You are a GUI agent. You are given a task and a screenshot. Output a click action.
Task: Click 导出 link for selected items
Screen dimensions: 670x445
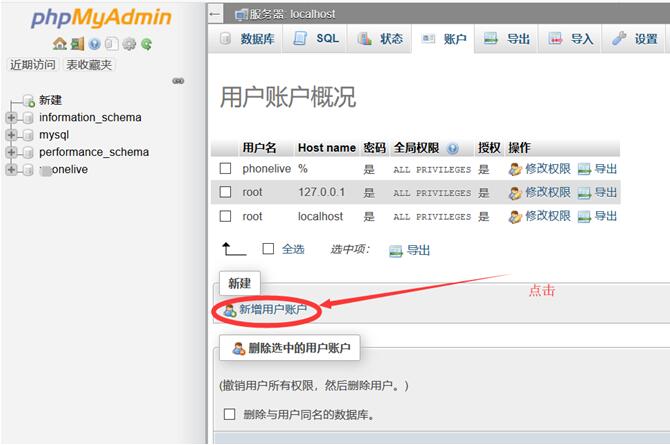tap(418, 250)
